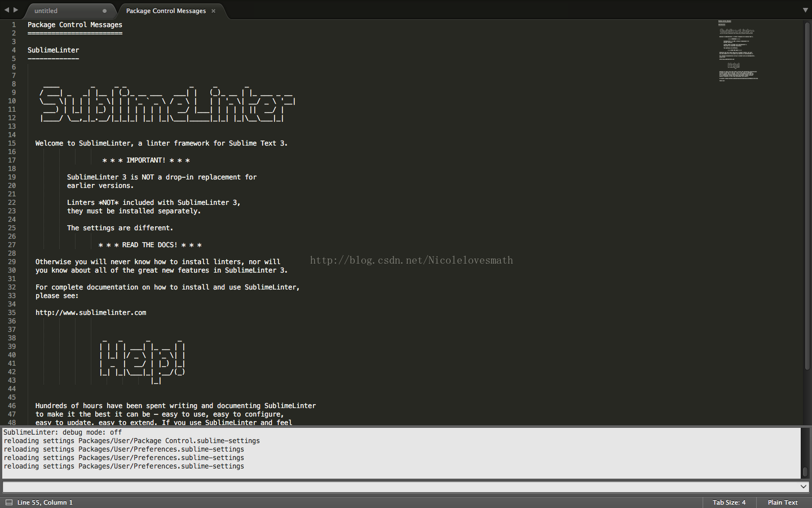
Task: Click the 'SublimeLinter: debug mode: off' console line
Action: (63, 432)
